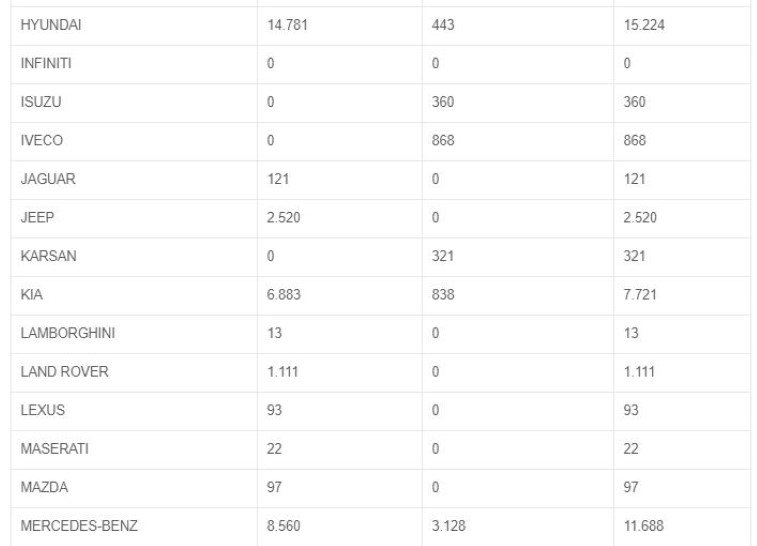757x546 pixels.
Task: Select the LAMBORGHINI row label
Action: click(68, 333)
